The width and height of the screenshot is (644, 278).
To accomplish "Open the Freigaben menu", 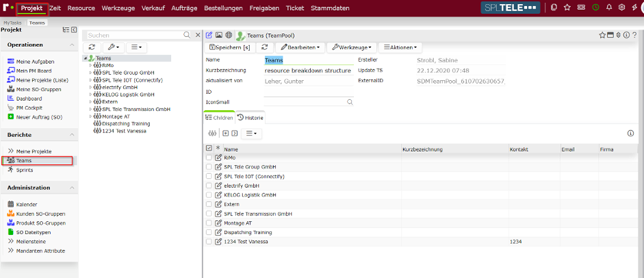I will click(x=264, y=8).
